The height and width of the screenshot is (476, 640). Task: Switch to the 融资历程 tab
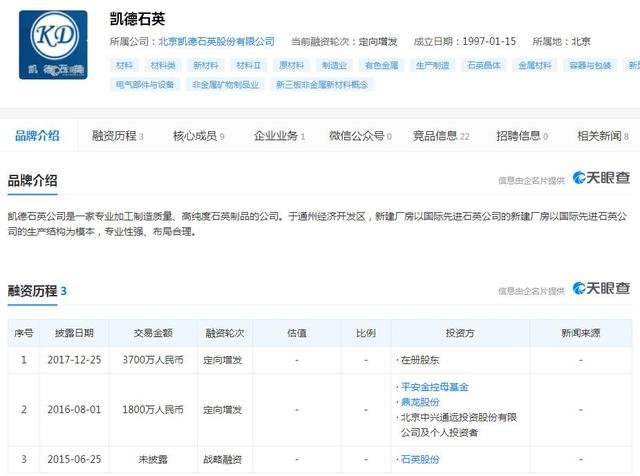pos(118,136)
